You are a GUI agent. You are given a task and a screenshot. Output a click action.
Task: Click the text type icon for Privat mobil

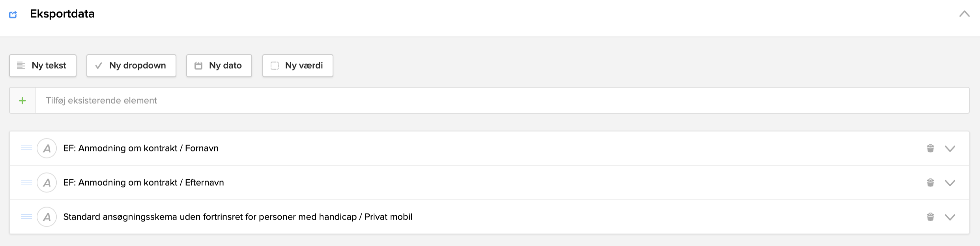tap(47, 217)
